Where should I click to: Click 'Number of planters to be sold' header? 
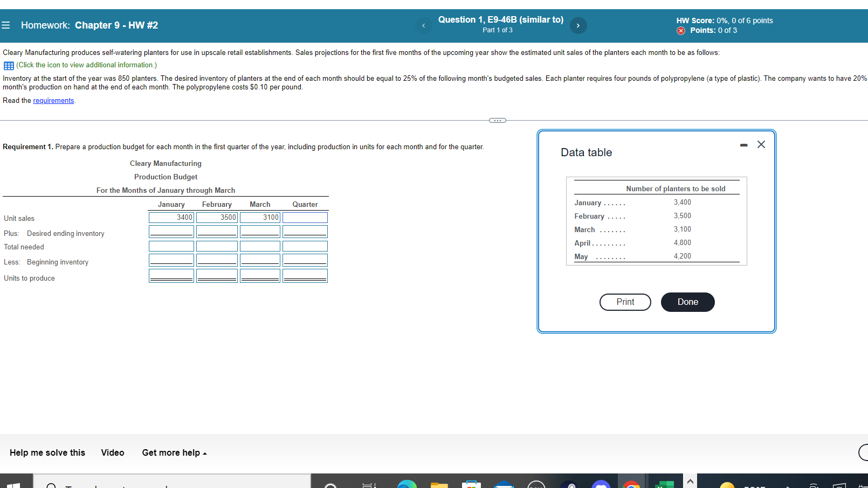point(676,189)
